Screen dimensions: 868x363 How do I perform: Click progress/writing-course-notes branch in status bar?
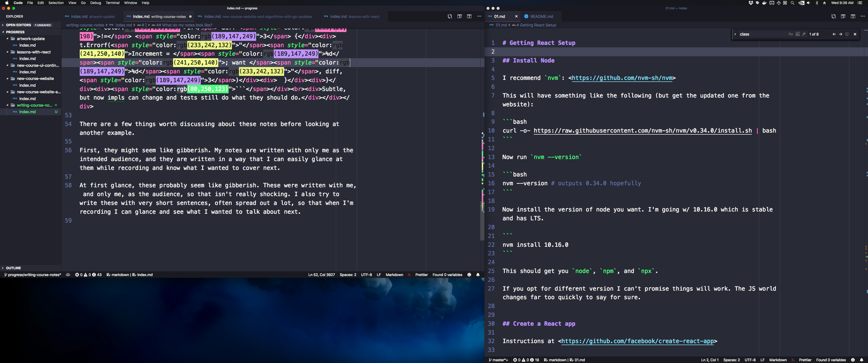point(33,275)
